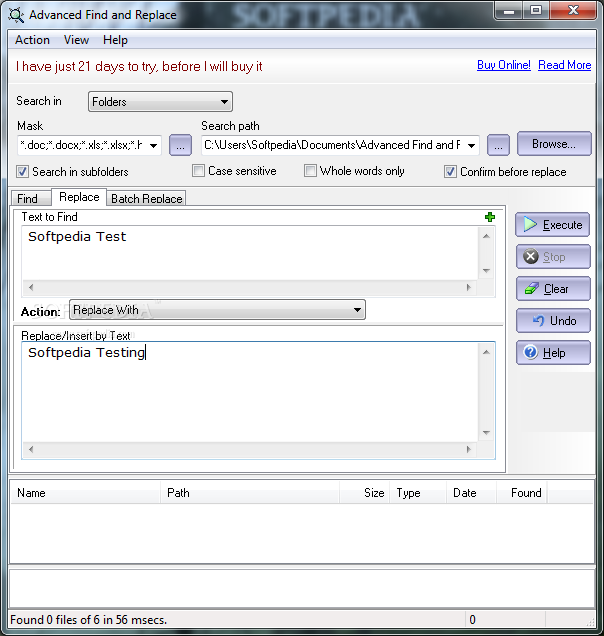Click the Browse... button
Viewport: 604px width, 636px height.
[x=554, y=144]
